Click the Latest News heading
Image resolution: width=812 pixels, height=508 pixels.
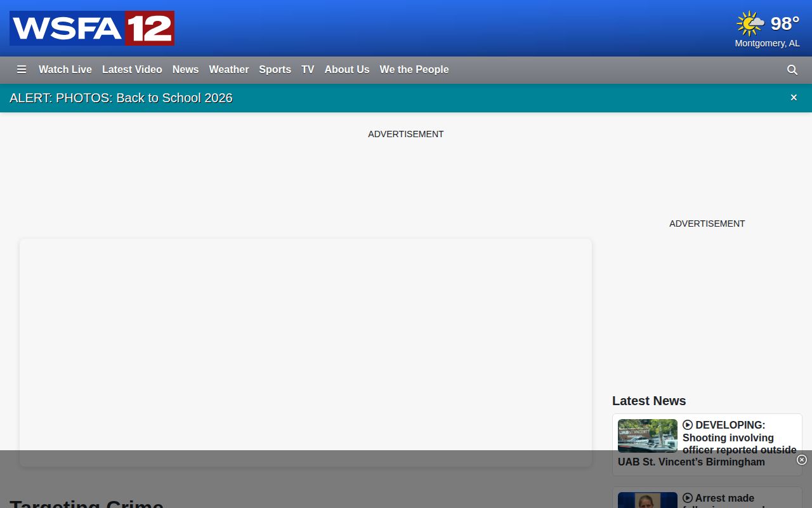point(649,401)
